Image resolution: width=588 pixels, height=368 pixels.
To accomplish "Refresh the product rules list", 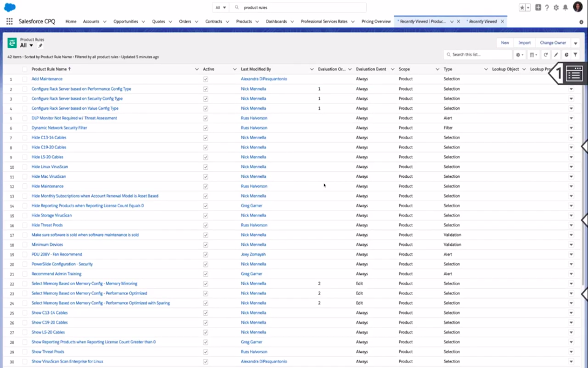I will [546, 55].
